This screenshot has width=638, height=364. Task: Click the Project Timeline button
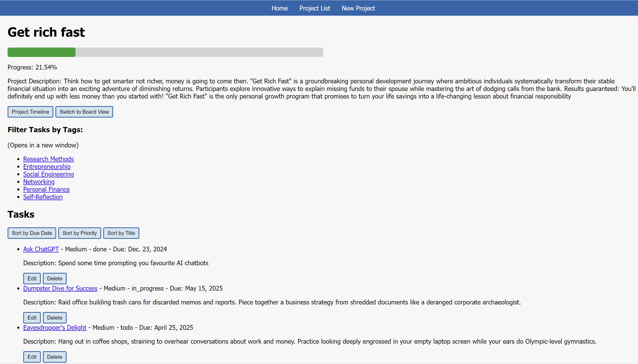click(30, 112)
